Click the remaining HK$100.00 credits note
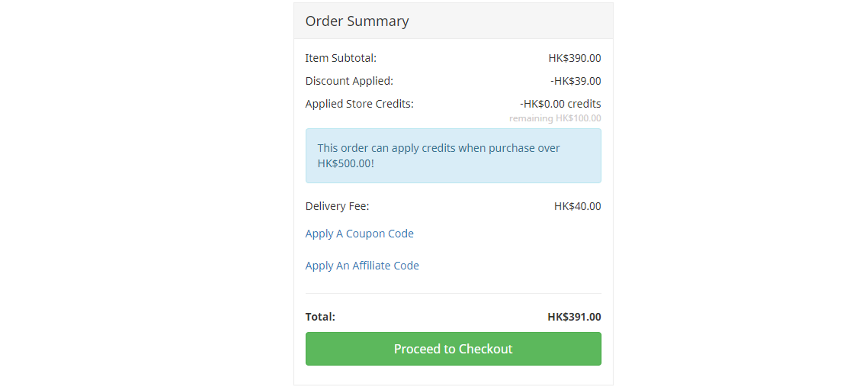The width and height of the screenshot is (868, 387). [x=555, y=118]
